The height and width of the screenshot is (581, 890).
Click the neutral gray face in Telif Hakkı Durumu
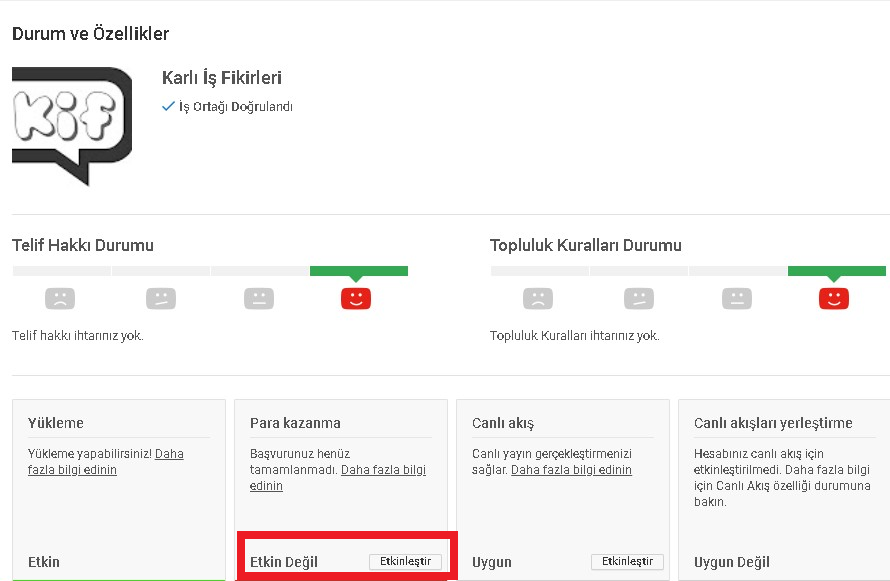coord(258,298)
